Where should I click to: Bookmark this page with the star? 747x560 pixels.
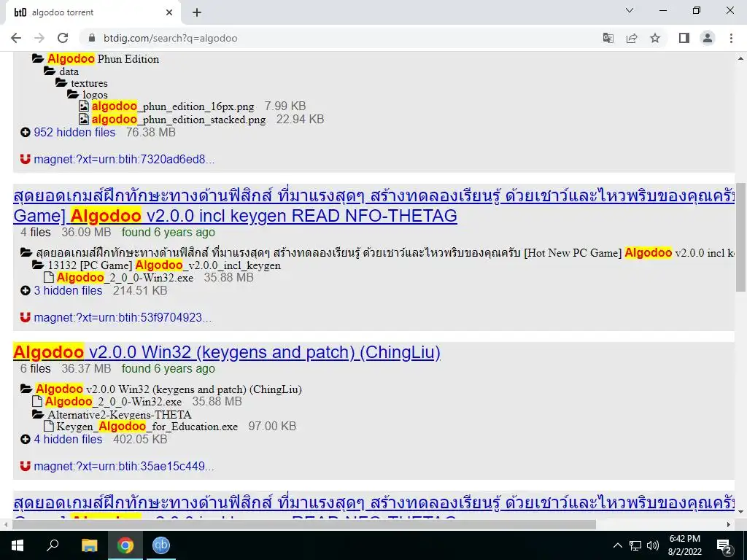click(655, 38)
